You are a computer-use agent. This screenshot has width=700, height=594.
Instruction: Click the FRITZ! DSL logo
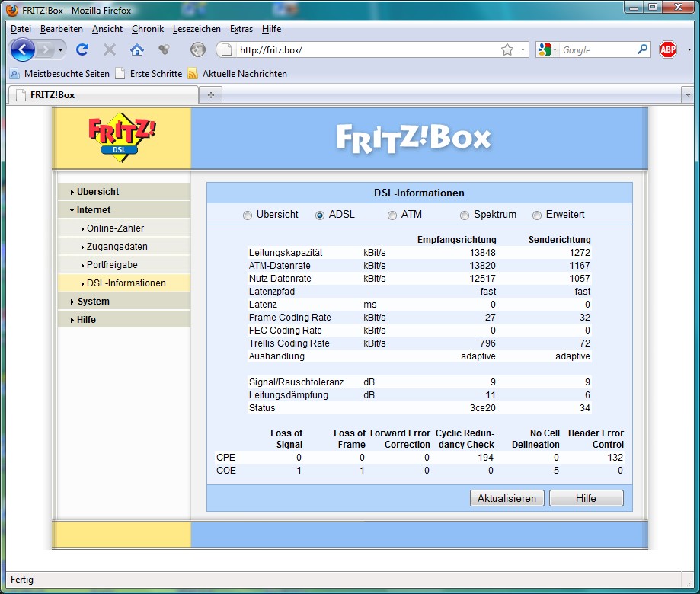[x=121, y=137]
